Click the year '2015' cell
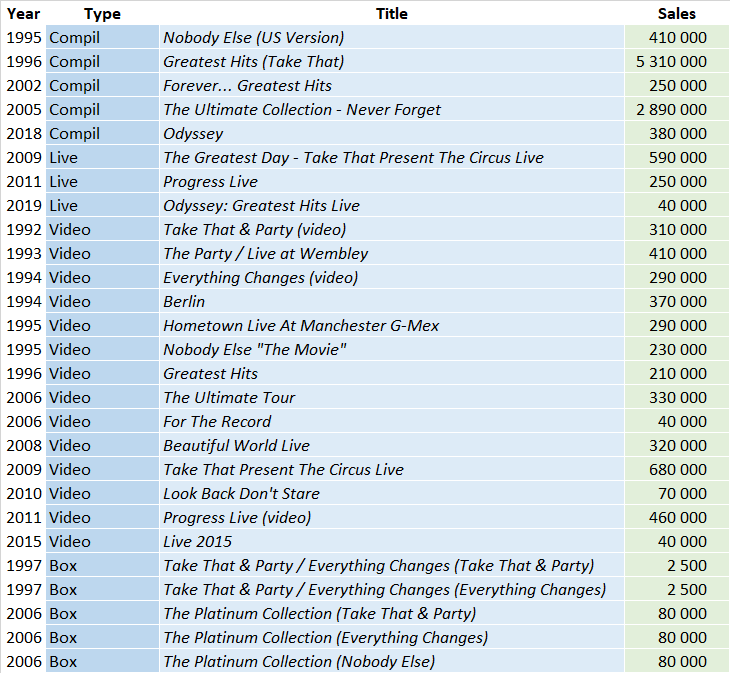 (x=24, y=542)
